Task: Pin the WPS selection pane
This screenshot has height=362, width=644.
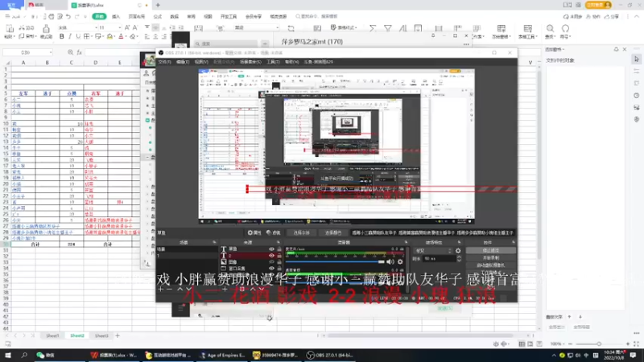Action: (x=616, y=49)
